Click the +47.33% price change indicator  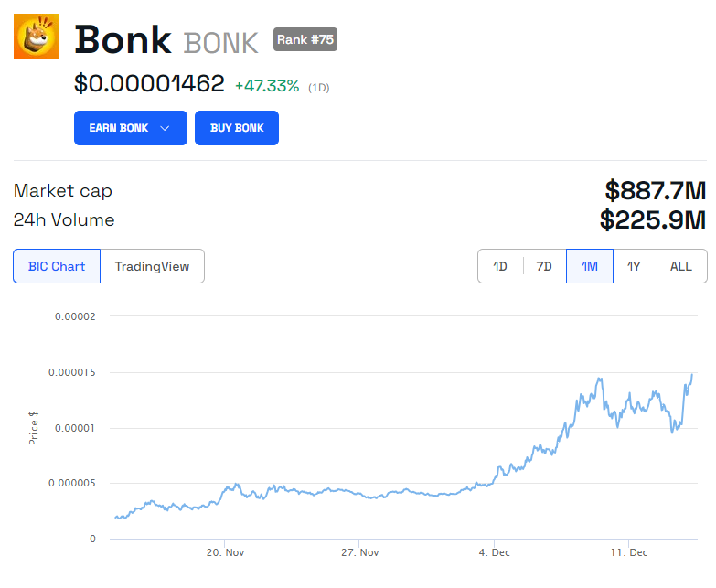click(267, 86)
